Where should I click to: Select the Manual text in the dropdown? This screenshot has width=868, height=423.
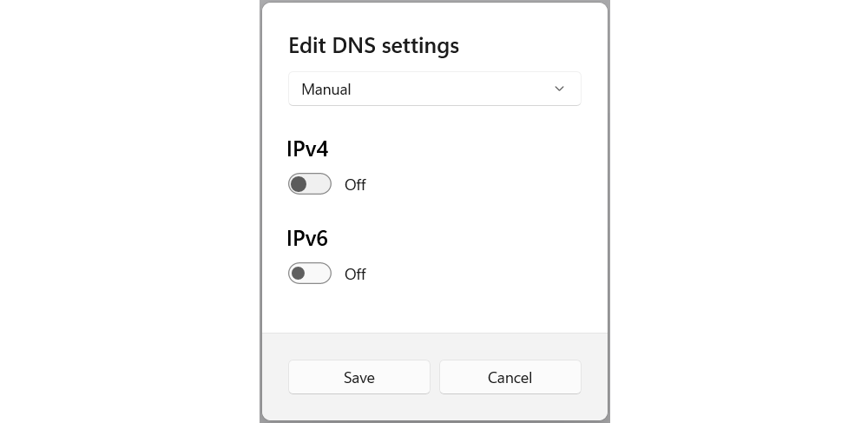pos(326,89)
